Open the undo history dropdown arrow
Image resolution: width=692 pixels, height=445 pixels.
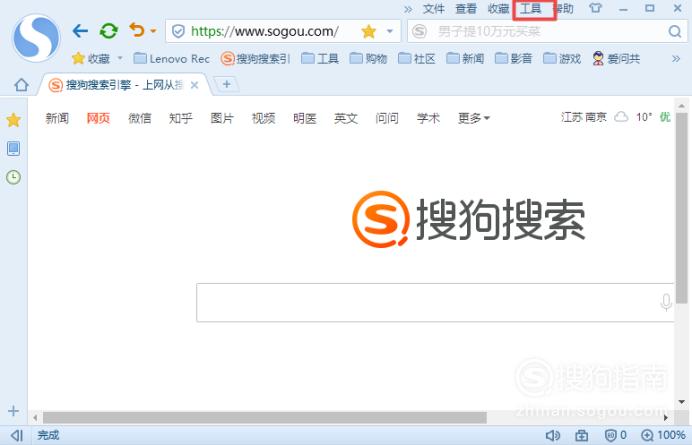pos(153,31)
